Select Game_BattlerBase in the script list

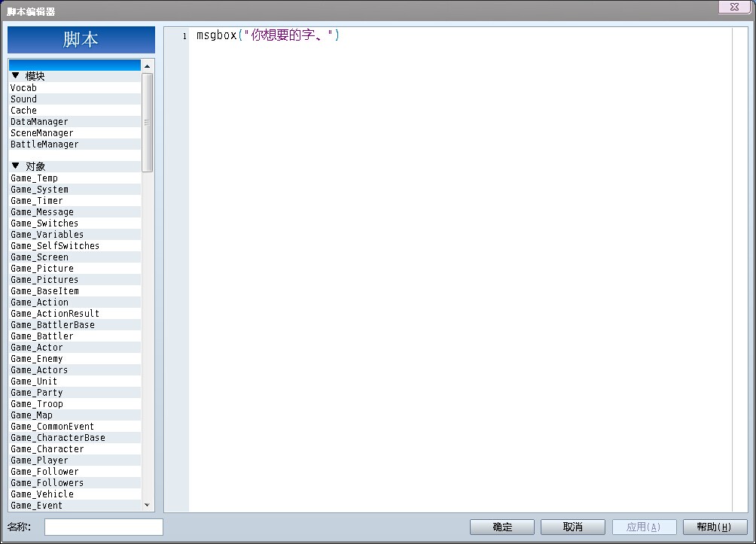75,325
